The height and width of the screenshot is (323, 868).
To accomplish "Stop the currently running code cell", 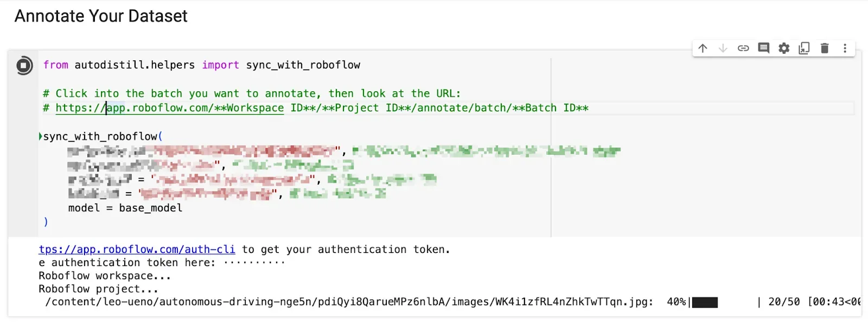I will coord(23,65).
